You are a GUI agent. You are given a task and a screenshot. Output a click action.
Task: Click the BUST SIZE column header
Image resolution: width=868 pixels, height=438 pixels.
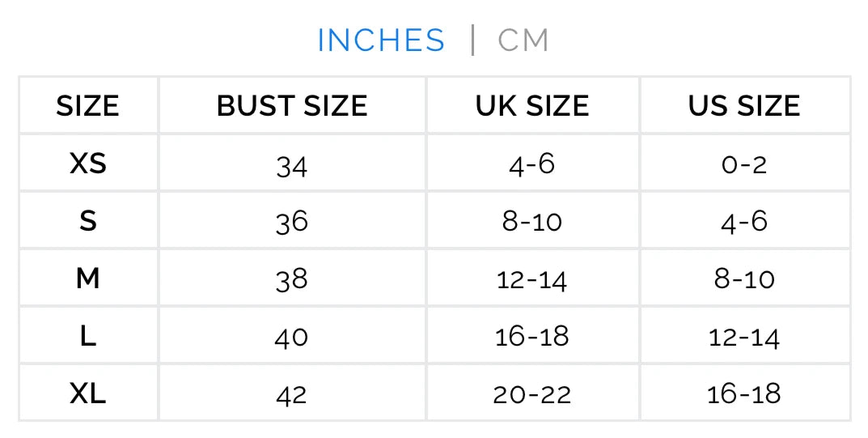(x=292, y=106)
